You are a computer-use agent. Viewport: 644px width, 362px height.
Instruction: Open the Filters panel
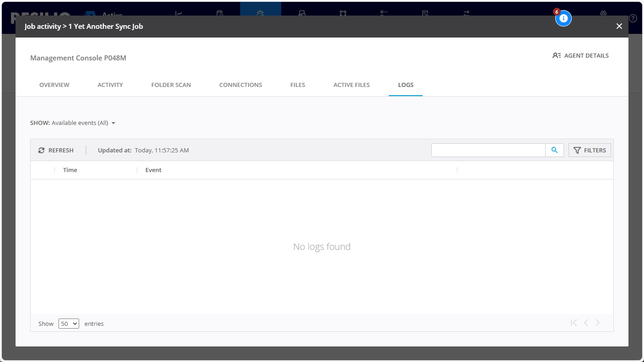click(x=590, y=150)
